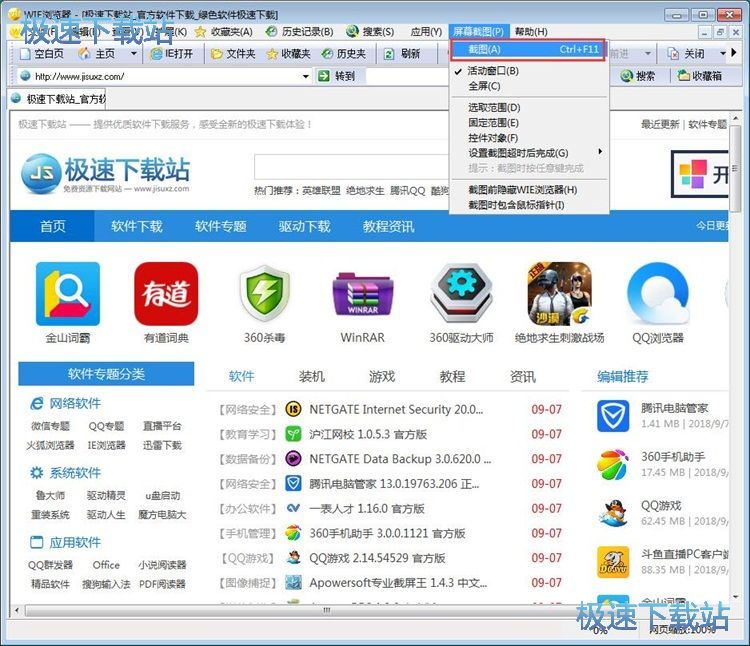Open the address bar URL dropdown
The width and height of the screenshot is (750, 646).
[x=306, y=76]
